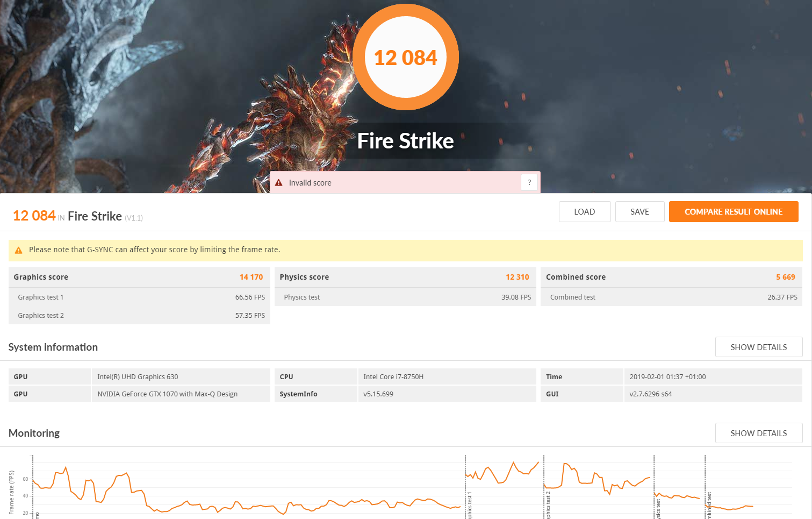Select Intel(R) UHD Graphics 630 GPU value
The width and height of the screenshot is (812, 519).
click(138, 377)
